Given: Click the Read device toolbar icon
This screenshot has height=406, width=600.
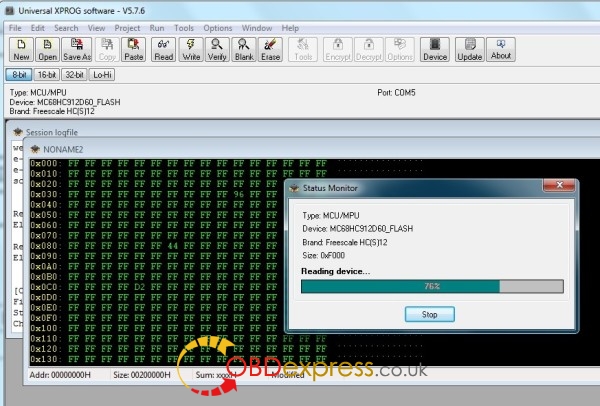Looking at the screenshot, I should tap(164, 49).
